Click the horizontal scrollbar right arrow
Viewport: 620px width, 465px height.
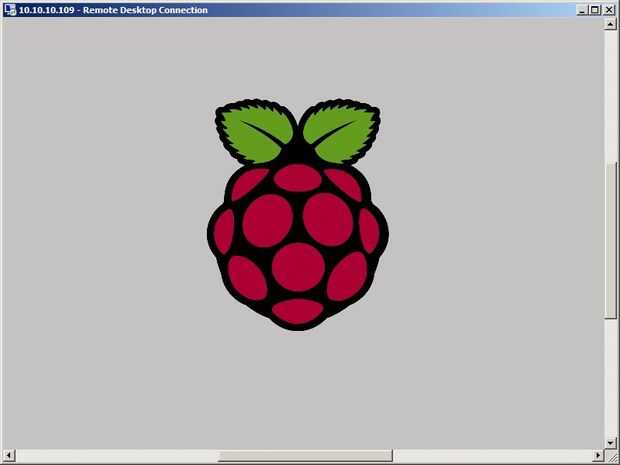[599, 455]
